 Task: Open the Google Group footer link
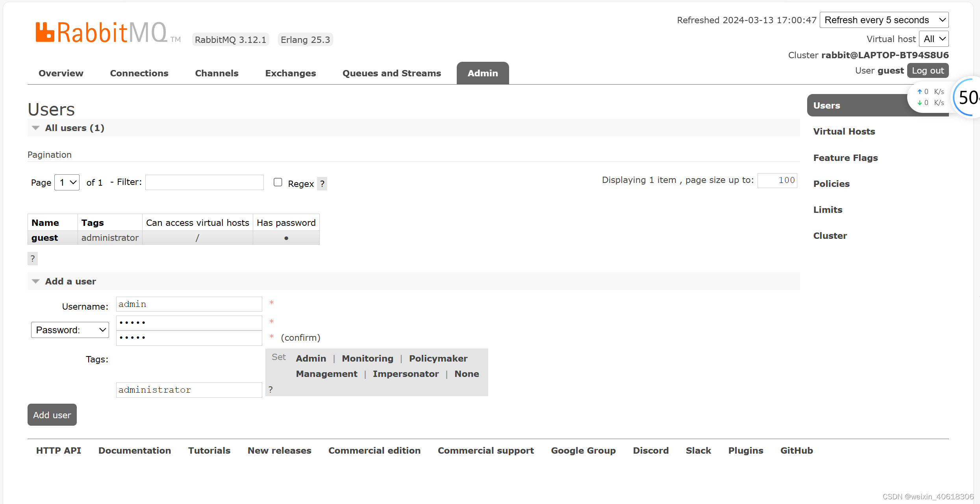point(583,450)
